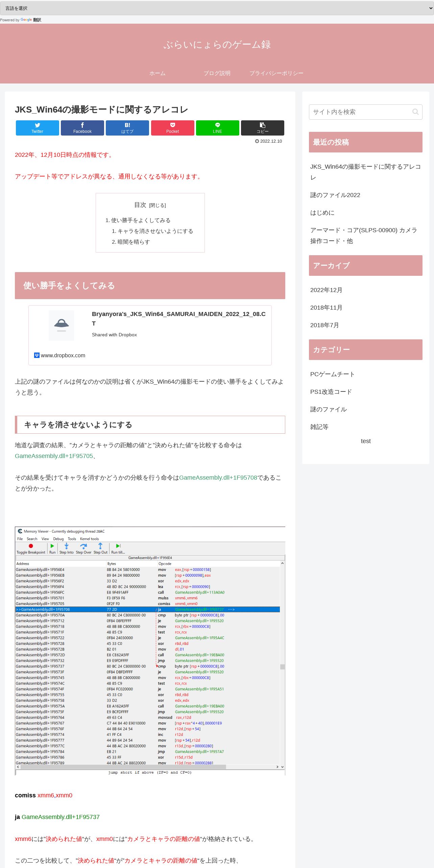The width and height of the screenshot is (434, 868).
Task: Click the search magnifier icon
Action: [415, 112]
